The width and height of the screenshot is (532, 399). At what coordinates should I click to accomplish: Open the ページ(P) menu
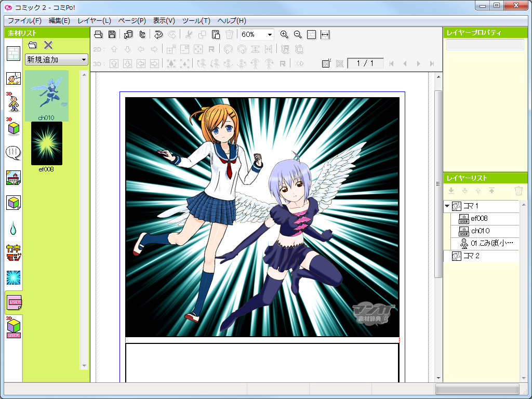pos(132,21)
